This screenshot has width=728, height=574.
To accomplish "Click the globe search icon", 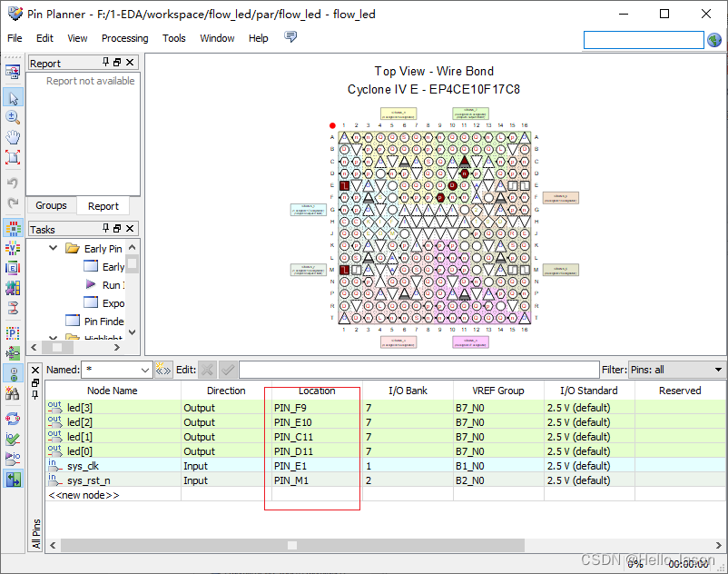I will [714, 40].
